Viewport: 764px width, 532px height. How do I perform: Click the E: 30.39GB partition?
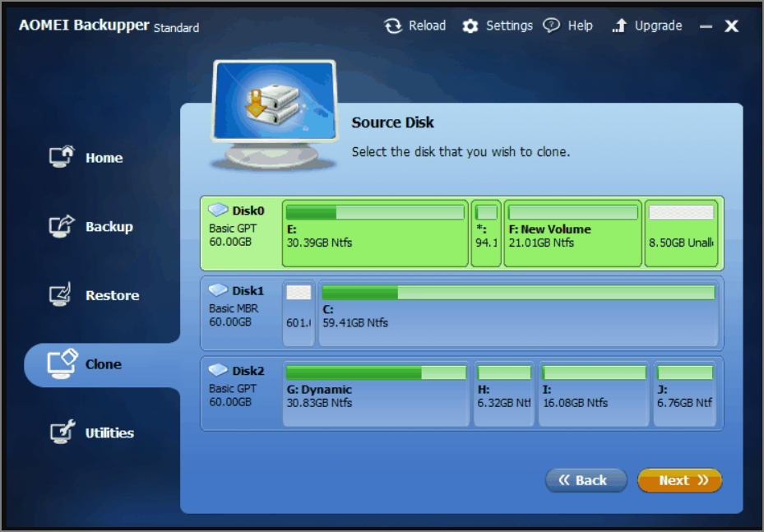tap(374, 234)
